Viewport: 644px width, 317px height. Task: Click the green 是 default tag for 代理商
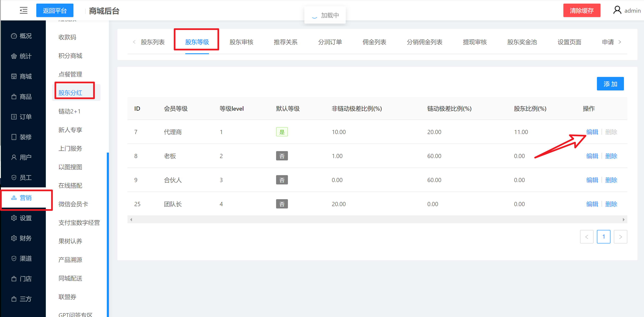pos(282,132)
